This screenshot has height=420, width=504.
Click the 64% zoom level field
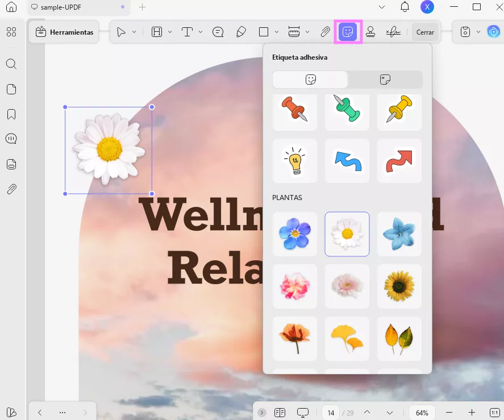tap(422, 413)
